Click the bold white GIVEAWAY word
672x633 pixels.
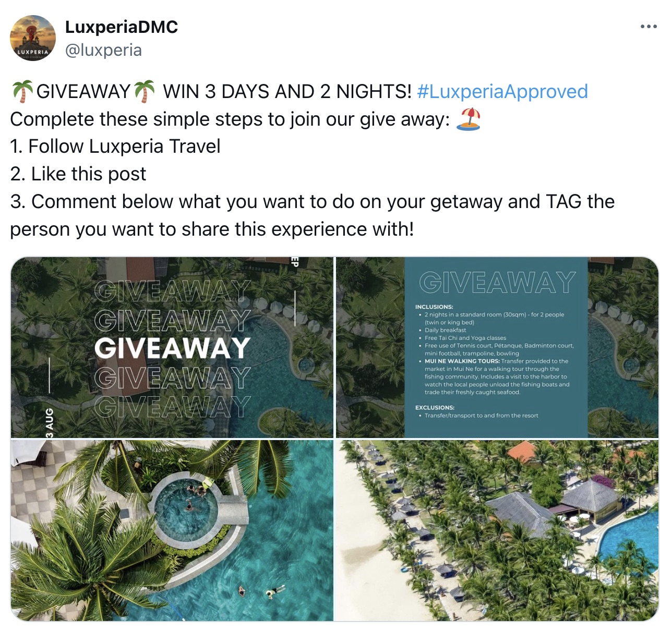coord(173,348)
